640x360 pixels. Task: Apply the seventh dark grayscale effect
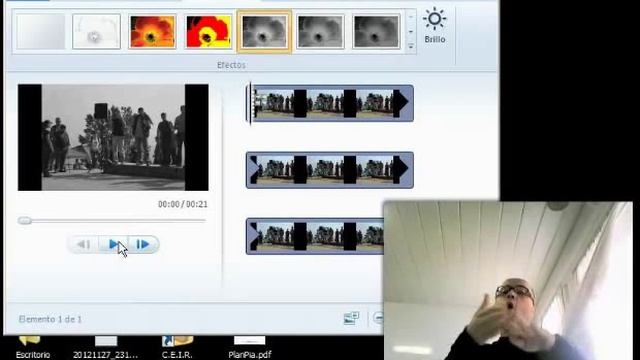click(x=376, y=32)
